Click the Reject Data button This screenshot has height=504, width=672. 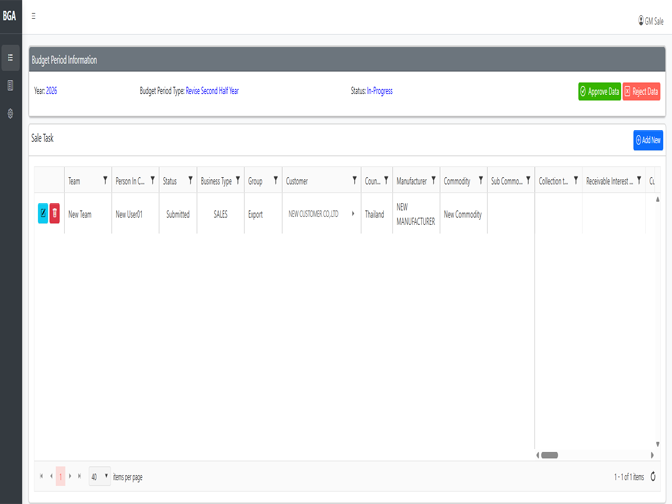641,91
